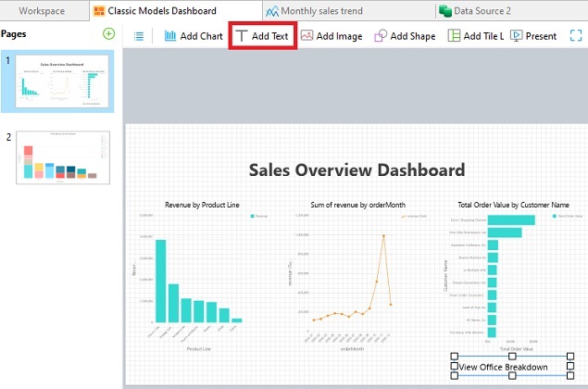Screen dimensions: 588x389
Task: Choose Add Shape in the toolbar
Action: (x=405, y=36)
